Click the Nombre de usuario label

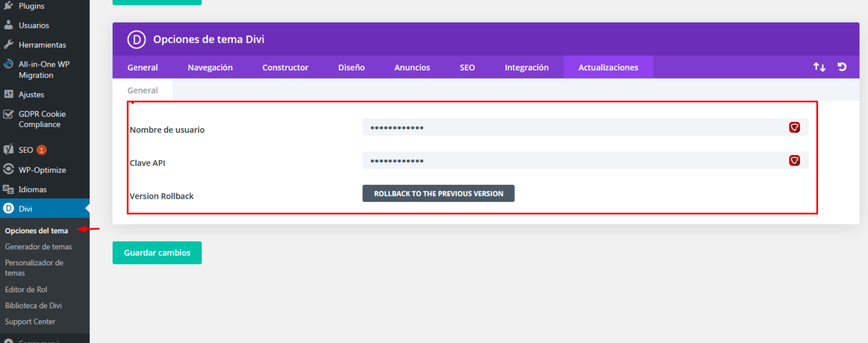pyautogui.click(x=167, y=130)
